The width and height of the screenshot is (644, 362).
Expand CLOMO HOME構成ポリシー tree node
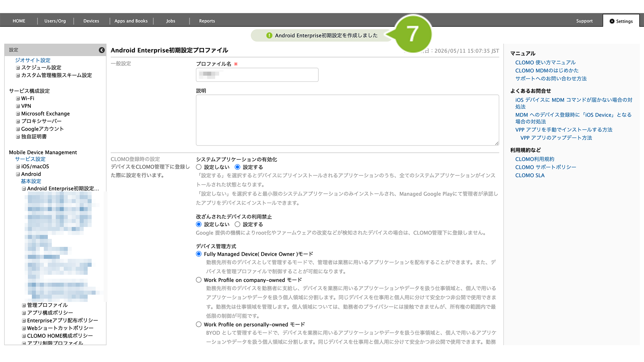(x=24, y=336)
